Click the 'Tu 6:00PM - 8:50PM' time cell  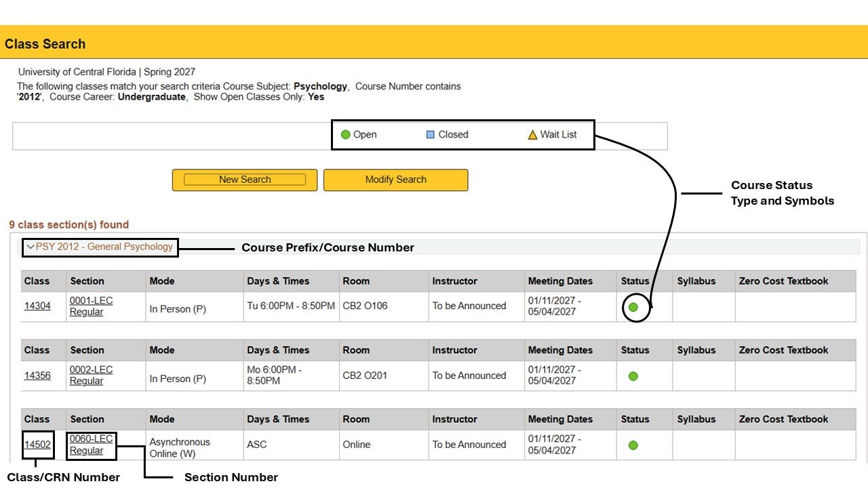(291, 306)
